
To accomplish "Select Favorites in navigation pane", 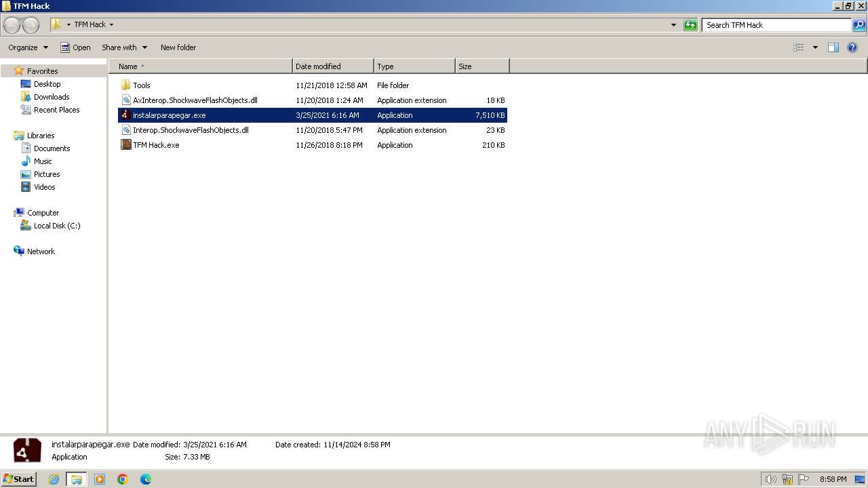I will pos(42,71).
